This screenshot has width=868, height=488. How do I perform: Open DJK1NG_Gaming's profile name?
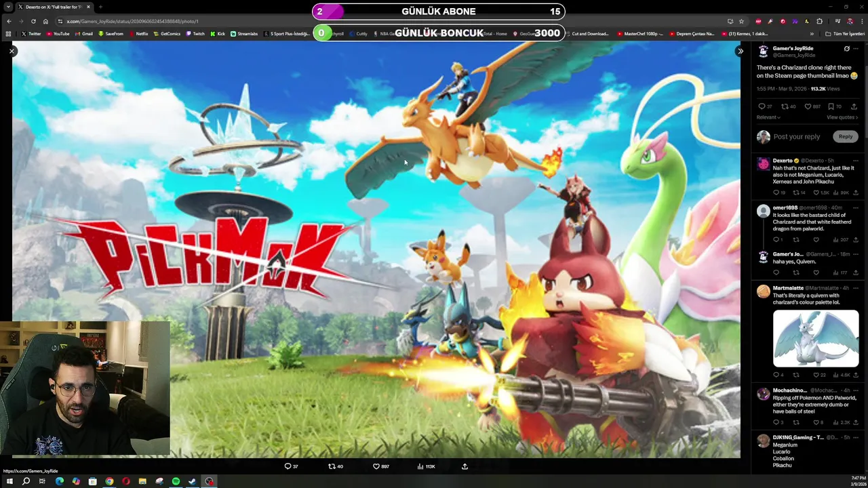tap(798, 437)
